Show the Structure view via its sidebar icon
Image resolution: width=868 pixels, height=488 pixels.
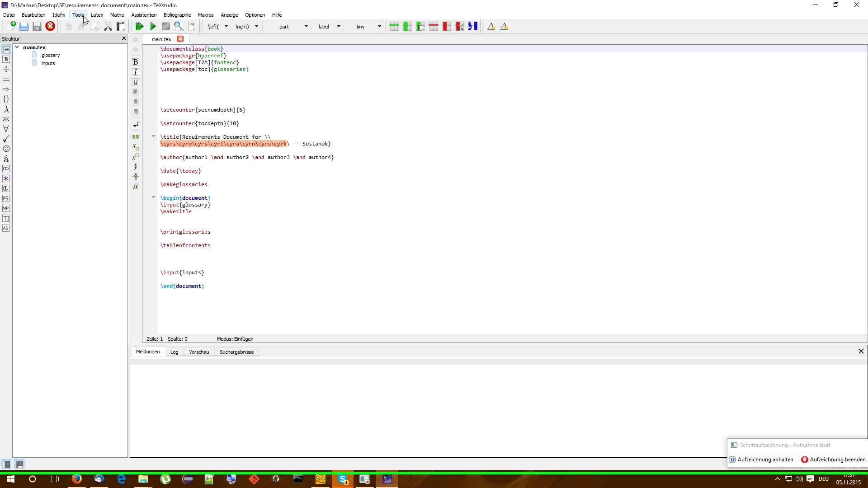[6, 49]
